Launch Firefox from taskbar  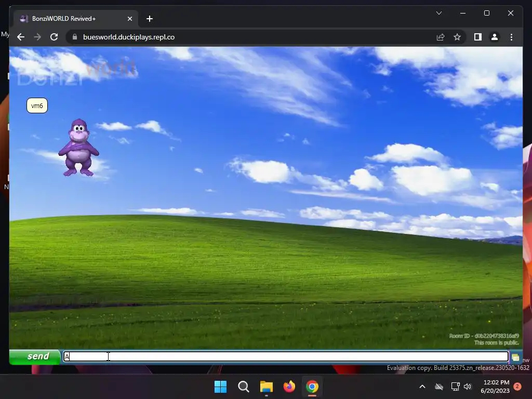(289, 387)
